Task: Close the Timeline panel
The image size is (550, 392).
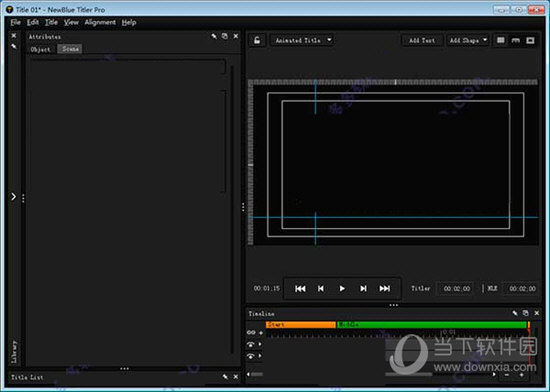Action: pyautogui.click(x=537, y=313)
